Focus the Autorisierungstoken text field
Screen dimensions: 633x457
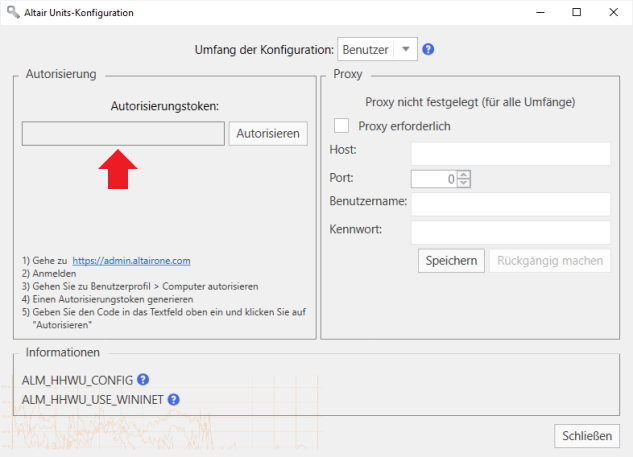tap(123, 134)
